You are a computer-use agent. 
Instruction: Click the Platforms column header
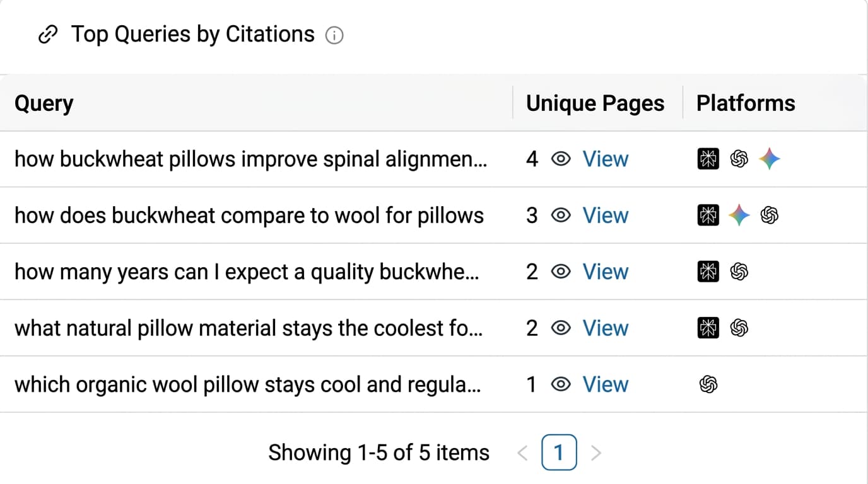tap(746, 103)
